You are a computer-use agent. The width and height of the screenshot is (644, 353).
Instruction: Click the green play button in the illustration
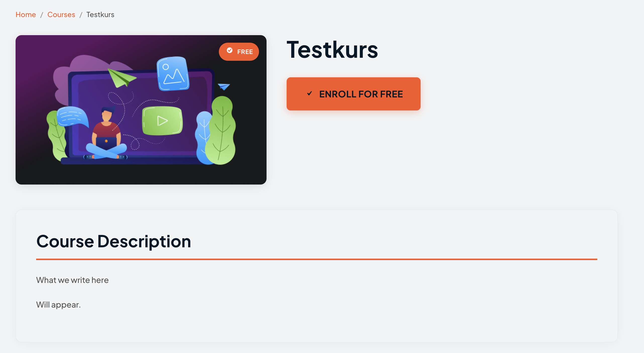(x=162, y=121)
